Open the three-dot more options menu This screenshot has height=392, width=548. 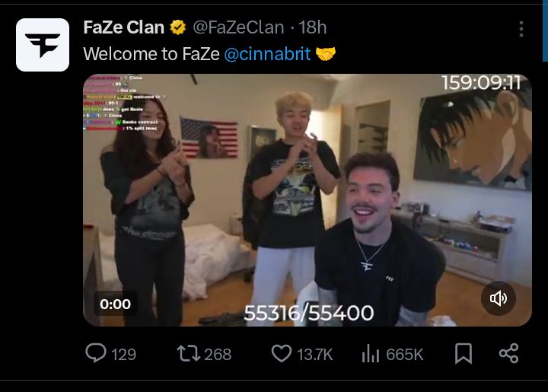tap(521, 29)
